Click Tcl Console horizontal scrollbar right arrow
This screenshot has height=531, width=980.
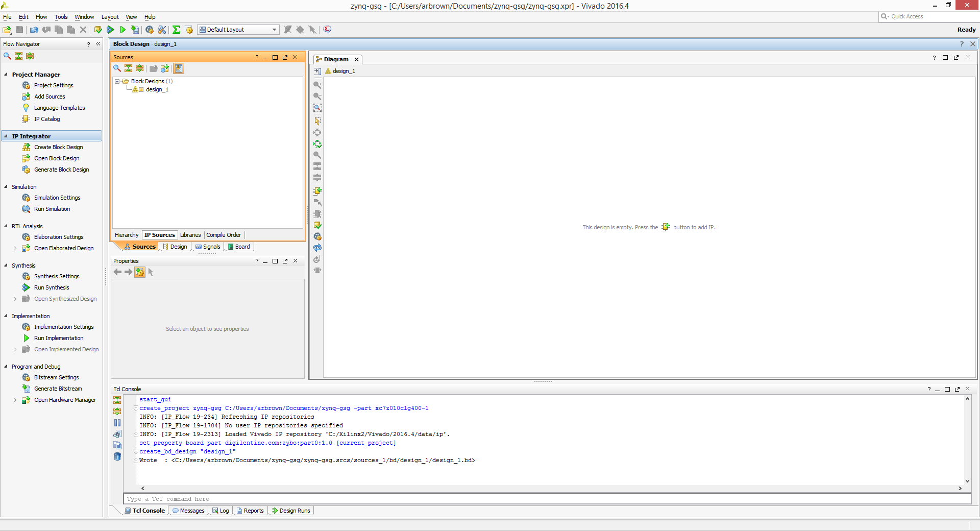point(960,489)
